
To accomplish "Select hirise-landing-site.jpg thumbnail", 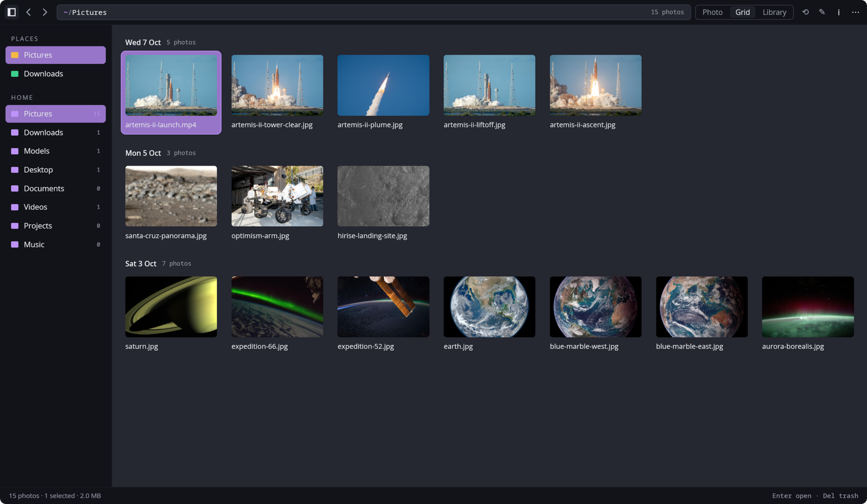I will coord(383,196).
